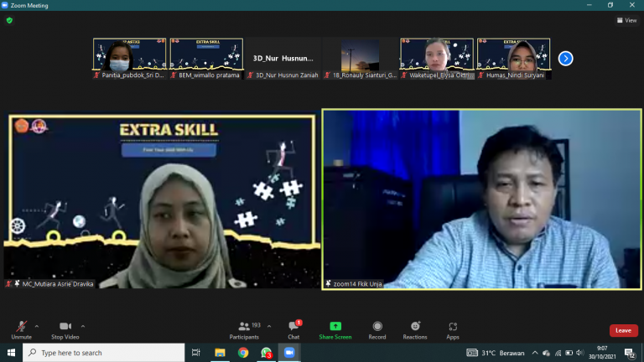Select the Panitia_pubdok_Sri participant thumbnail
The height and width of the screenshot is (362, 644).
tap(129, 55)
